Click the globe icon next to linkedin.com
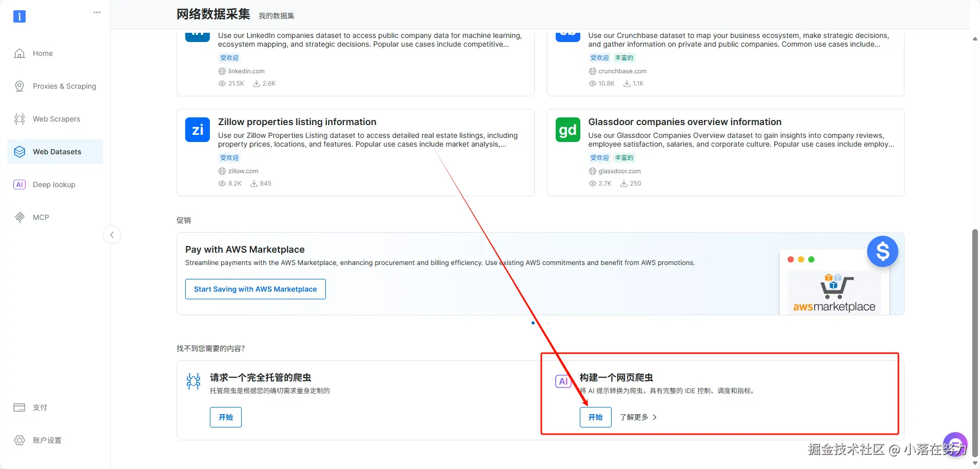The image size is (980, 469). point(222,71)
